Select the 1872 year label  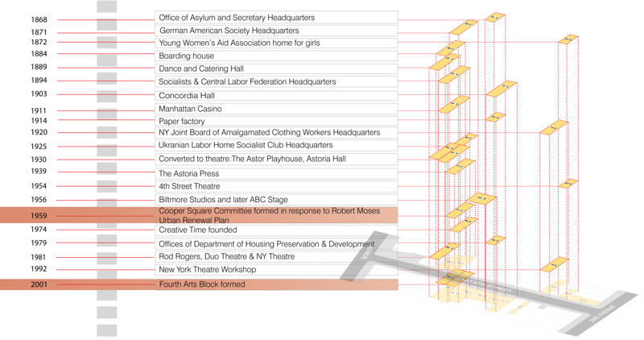point(39,43)
